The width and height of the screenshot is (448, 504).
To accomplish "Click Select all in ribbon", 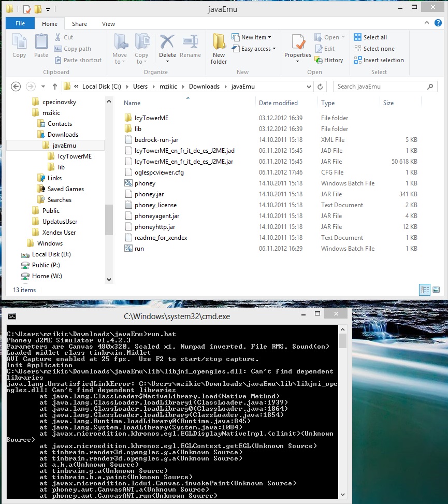I will pos(370,37).
